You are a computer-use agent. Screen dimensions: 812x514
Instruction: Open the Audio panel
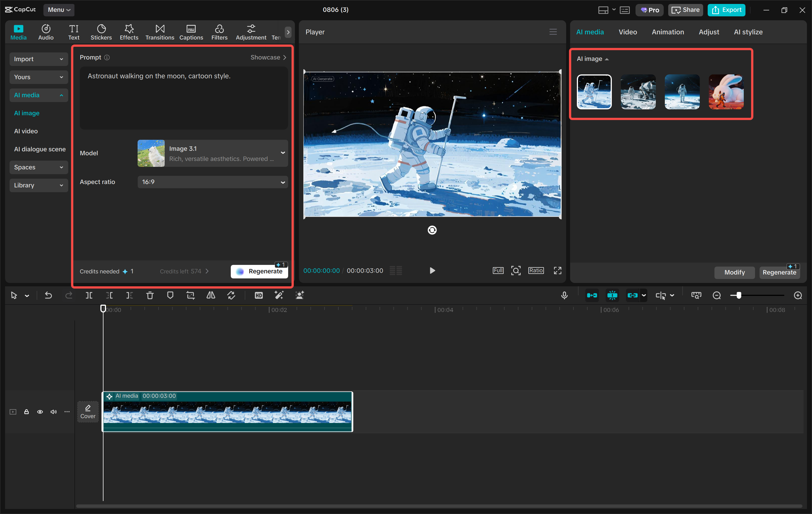click(x=46, y=32)
